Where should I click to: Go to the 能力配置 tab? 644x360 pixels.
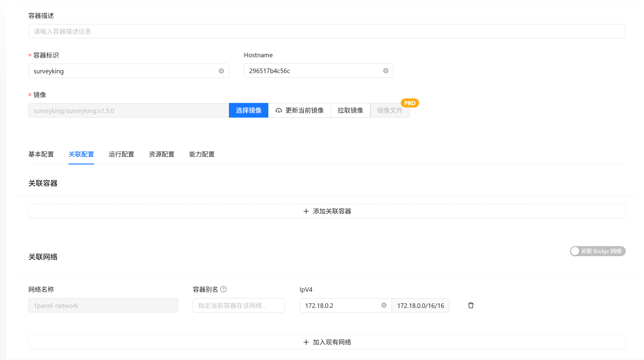202,154
